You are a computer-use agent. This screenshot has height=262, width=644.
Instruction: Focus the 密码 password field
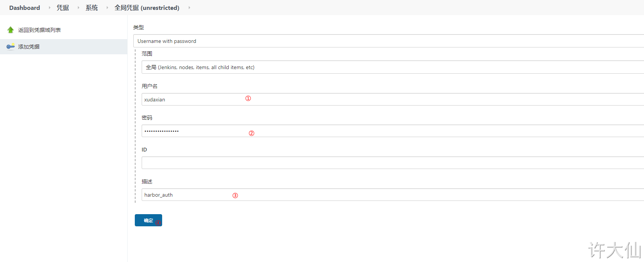coord(393,131)
